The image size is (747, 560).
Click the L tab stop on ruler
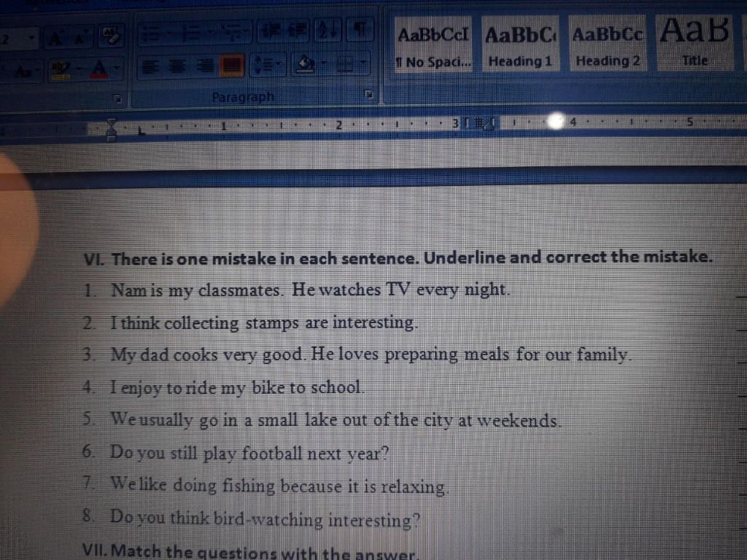pos(142,131)
